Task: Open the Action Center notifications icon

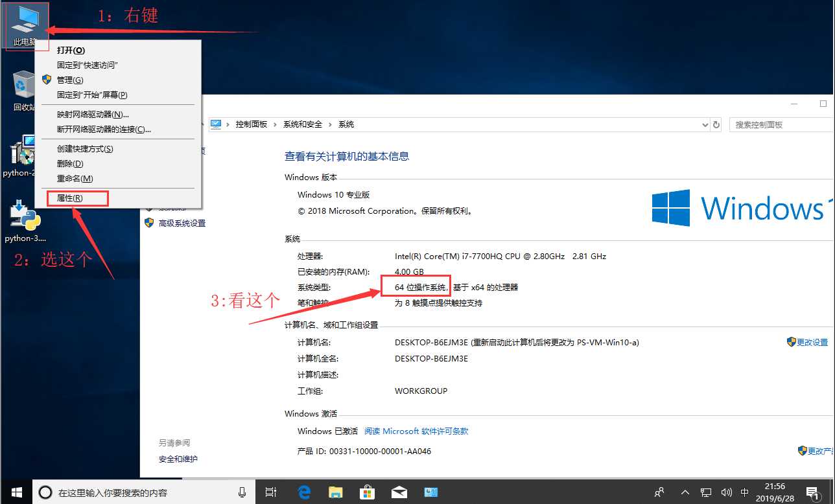Action: coord(812,492)
